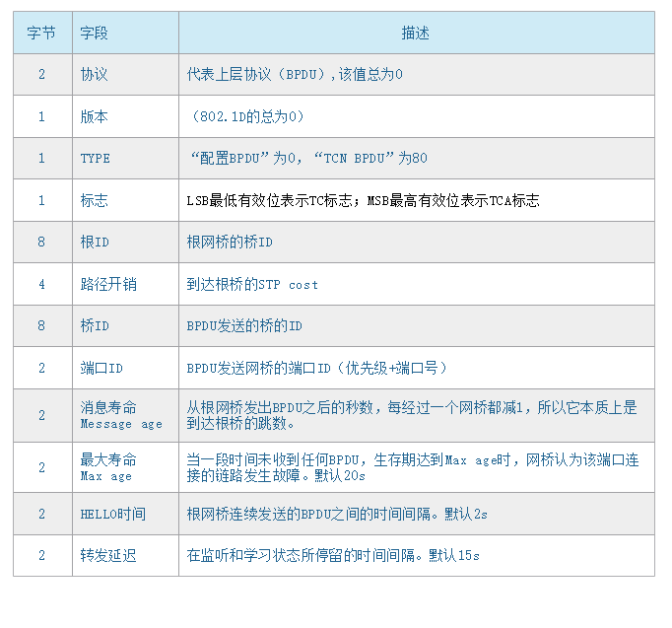Image resolution: width=672 pixels, height=628 pixels.
Task: Click byte count '8' in 根ID row
Action: tap(41, 242)
